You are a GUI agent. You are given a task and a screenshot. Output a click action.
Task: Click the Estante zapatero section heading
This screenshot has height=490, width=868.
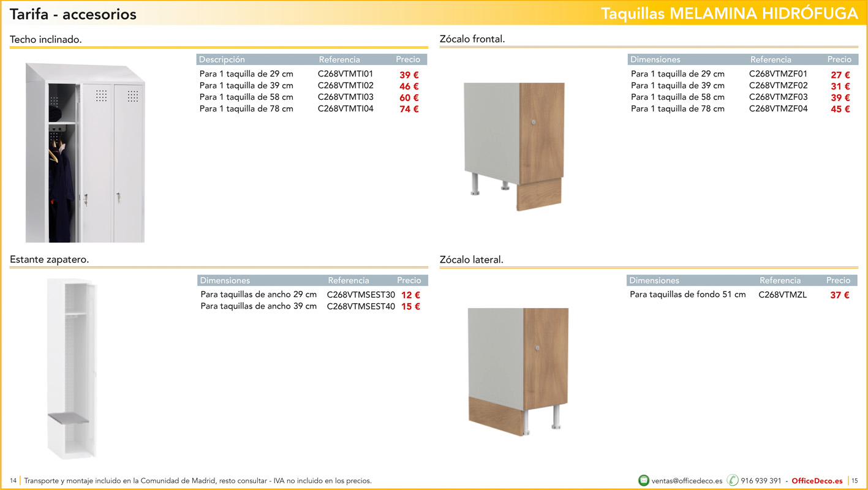pyautogui.click(x=50, y=260)
